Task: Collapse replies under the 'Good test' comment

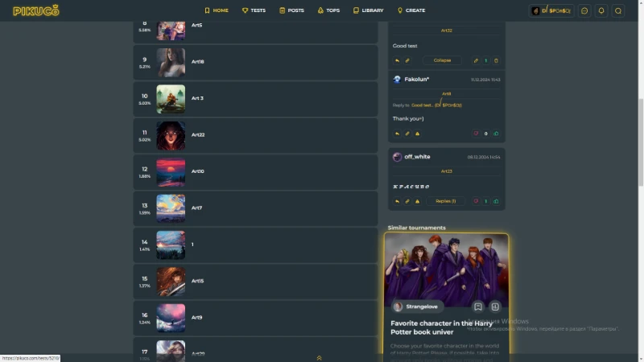Action: [442, 60]
